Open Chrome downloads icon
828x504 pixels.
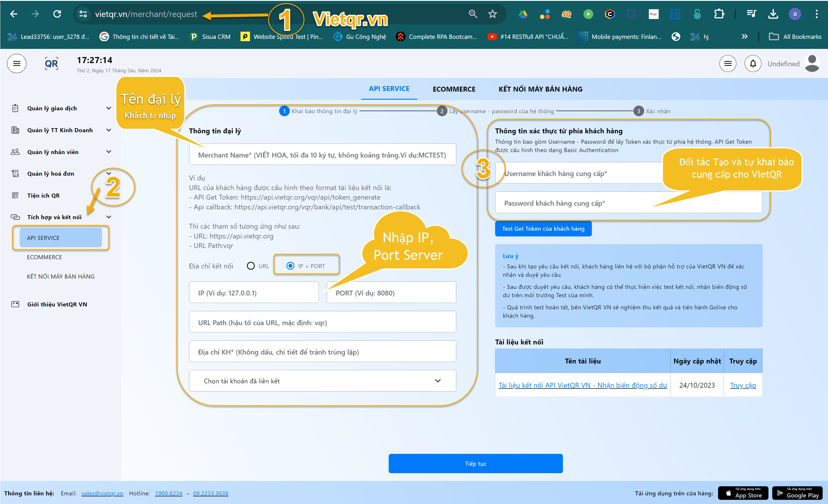tap(773, 14)
